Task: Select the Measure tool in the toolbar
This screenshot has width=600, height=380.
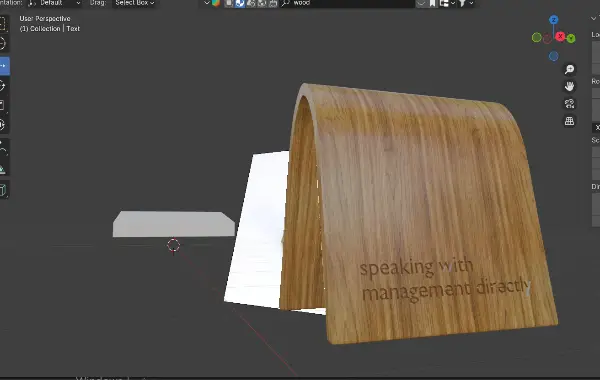Action: (x=3, y=169)
